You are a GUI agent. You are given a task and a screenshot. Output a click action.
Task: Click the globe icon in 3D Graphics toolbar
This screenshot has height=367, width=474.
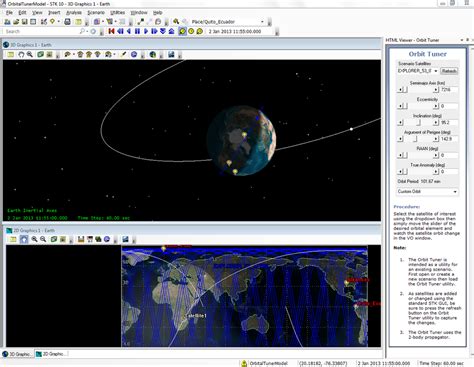[152, 54]
